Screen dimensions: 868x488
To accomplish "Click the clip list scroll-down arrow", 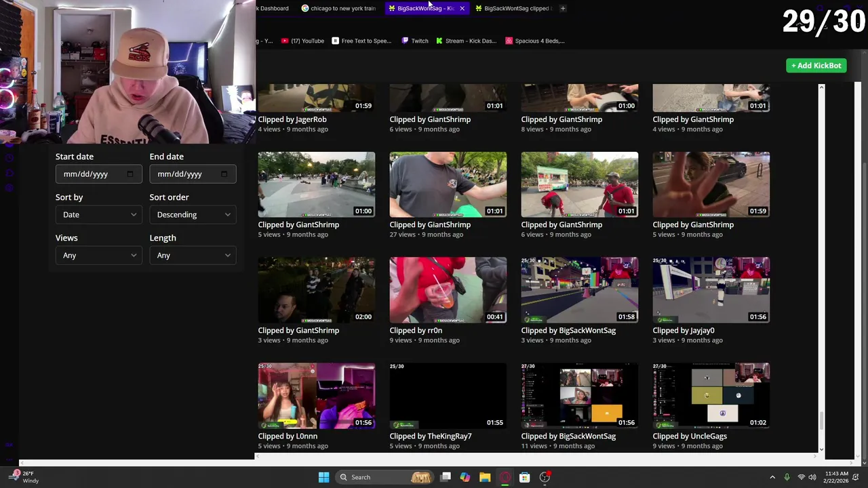I will tap(821, 449).
